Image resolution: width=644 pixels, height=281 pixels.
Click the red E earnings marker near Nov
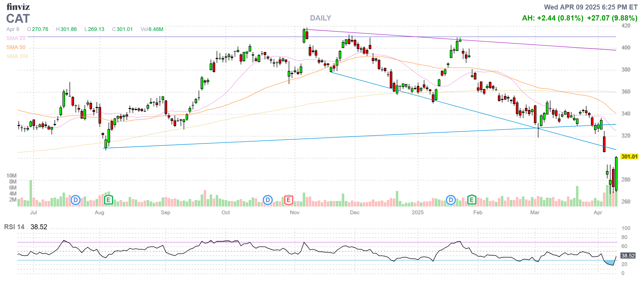(x=288, y=200)
